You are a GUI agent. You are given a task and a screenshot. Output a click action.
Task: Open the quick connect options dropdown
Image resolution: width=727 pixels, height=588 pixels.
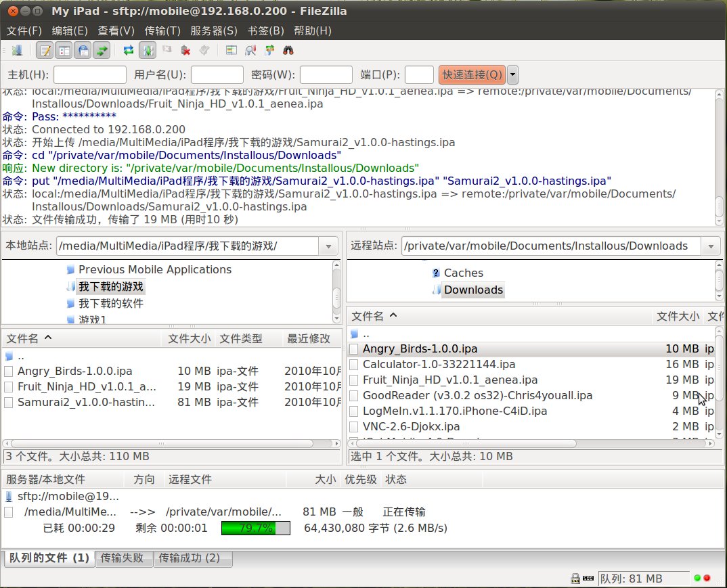pyautogui.click(x=512, y=75)
